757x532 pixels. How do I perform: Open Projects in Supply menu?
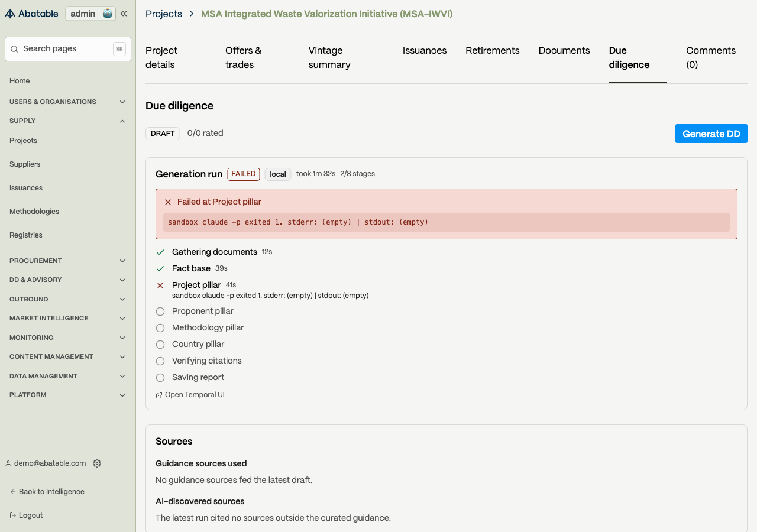pyautogui.click(x=23, y=141)
